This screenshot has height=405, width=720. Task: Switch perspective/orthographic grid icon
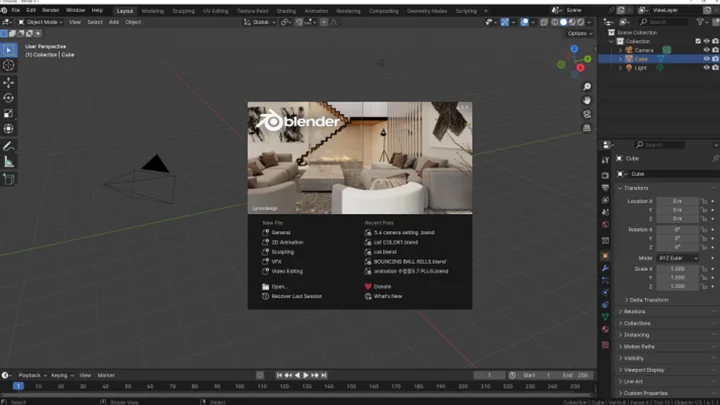tap(587, 128)
